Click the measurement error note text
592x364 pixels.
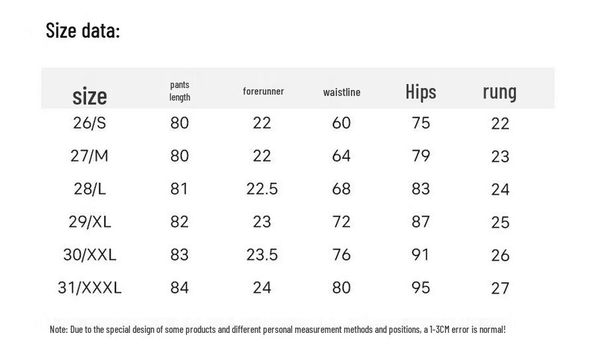point(277,330)
